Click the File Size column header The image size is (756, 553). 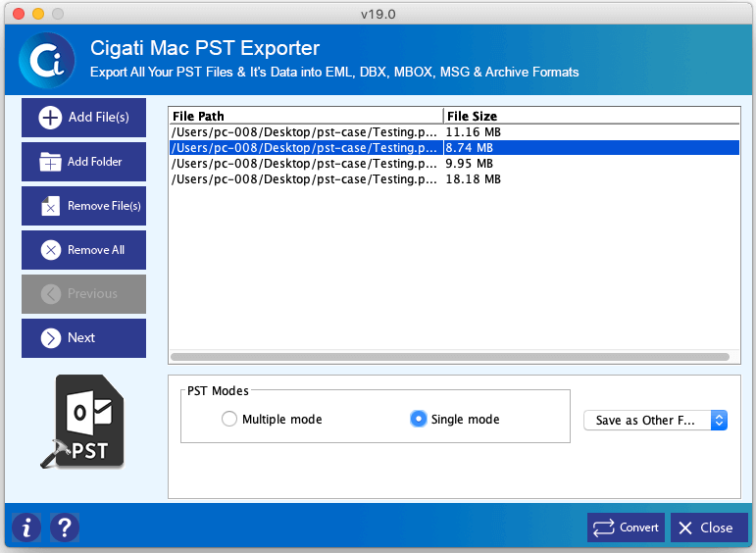coord(591,117)
